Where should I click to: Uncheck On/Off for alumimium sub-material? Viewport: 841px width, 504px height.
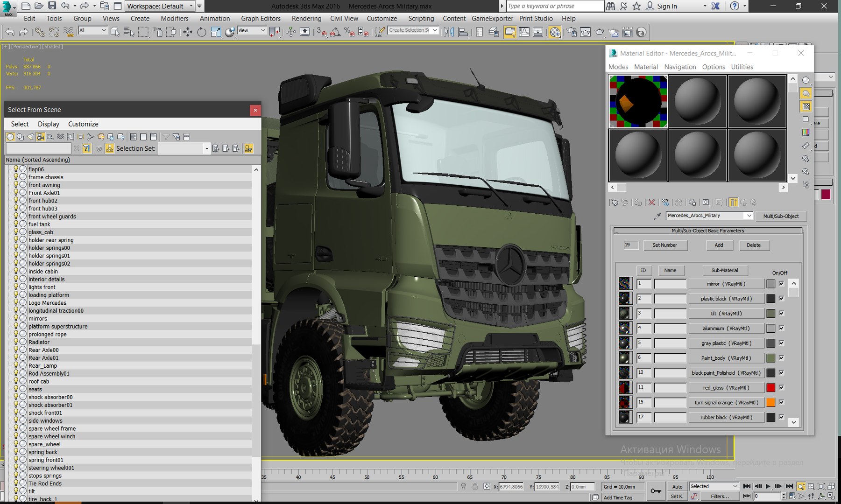(x=781, y=328)
